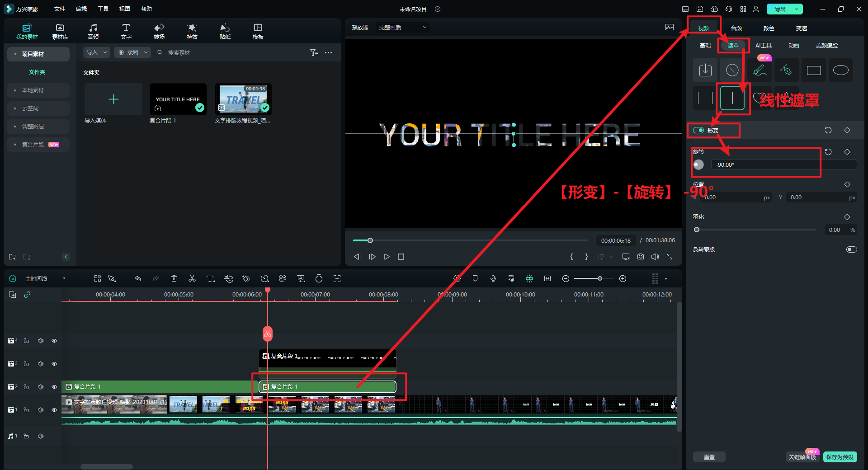Take a snapshot with the camera icon
The width and height of the screenshot is (868, 470).
click(641, 257)
